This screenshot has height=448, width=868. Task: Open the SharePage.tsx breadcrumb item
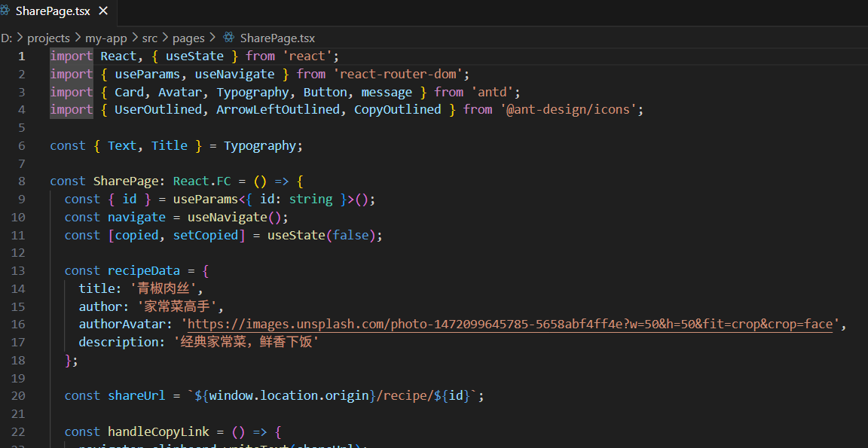277,38
